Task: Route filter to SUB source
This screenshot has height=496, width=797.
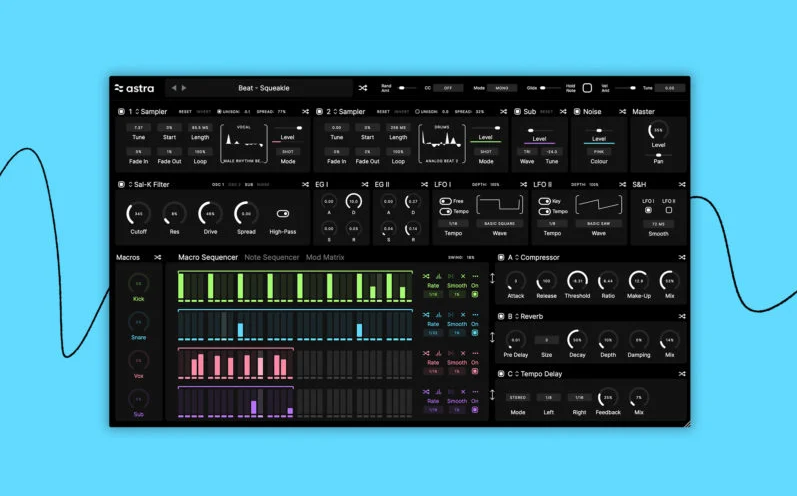Action: coord(249,184)
